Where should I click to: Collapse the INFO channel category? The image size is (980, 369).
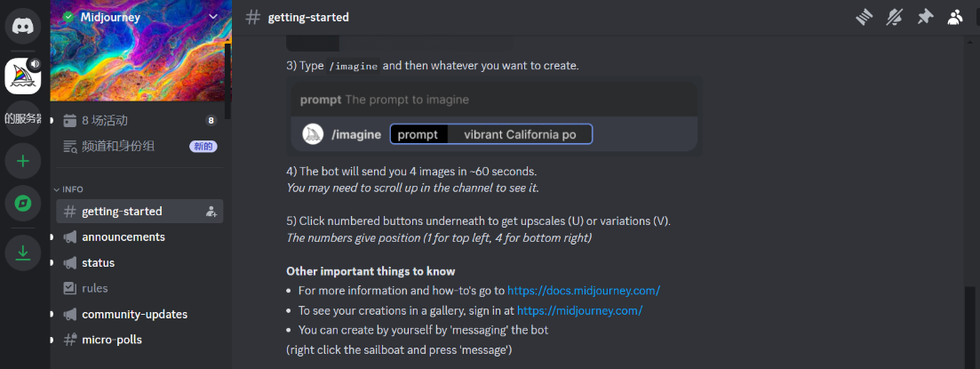point(71,189)
